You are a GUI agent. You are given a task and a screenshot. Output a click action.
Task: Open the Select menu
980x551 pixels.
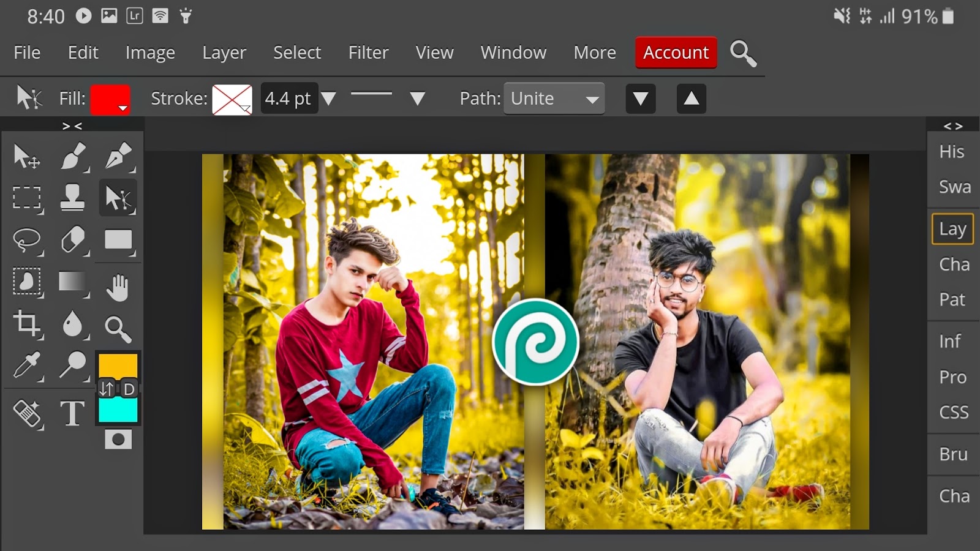coord(297,53)
